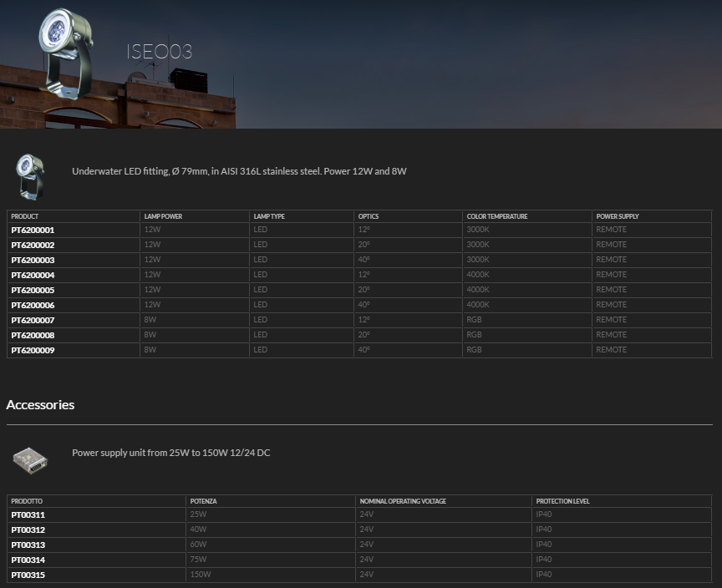Choose accessory PT00314
Image resolution: width=722 pixels, height=588 pixels.
tap(28, 560)
